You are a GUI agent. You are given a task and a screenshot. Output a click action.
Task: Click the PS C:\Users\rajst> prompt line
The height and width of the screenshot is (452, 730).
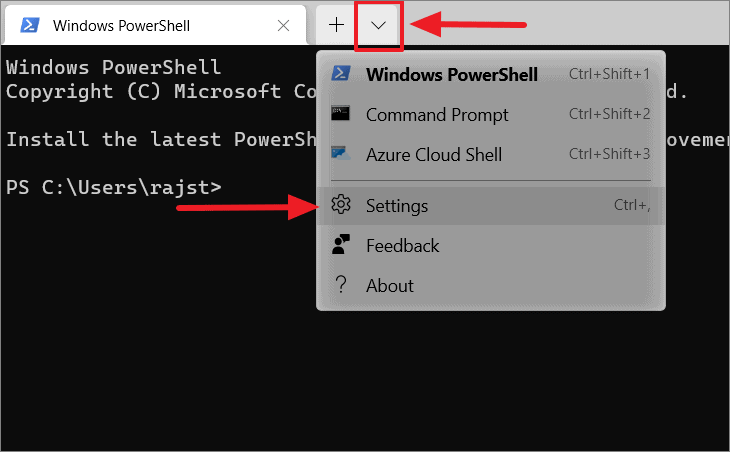[114, 188]
